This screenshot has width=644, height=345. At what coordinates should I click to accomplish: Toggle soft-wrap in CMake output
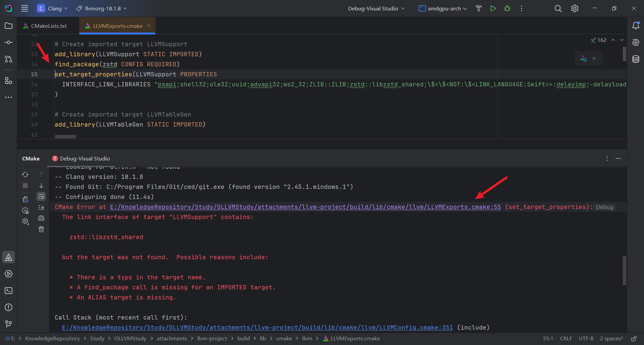click(x=41, y=197)
